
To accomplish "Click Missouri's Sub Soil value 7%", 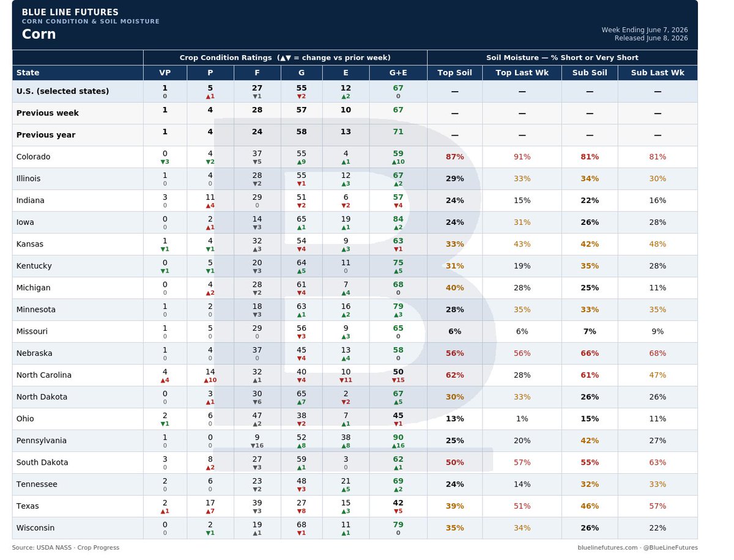I will coord(590,331).
